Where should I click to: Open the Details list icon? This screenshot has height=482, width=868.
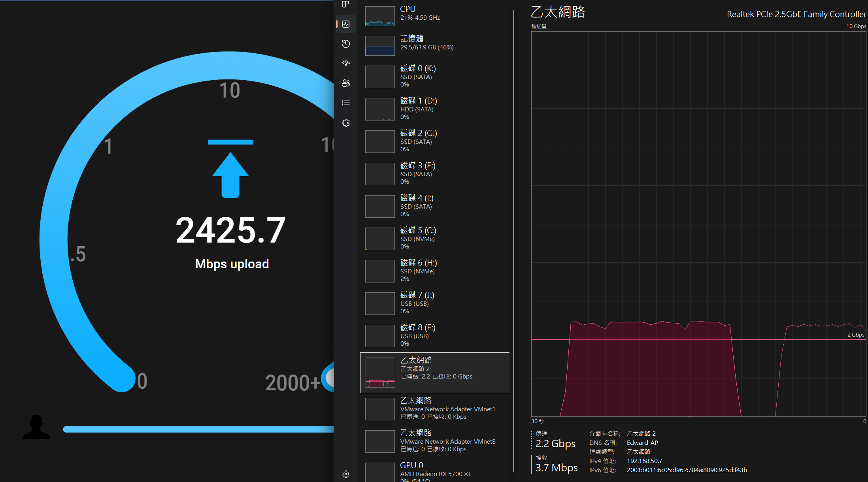coord(346,103)
